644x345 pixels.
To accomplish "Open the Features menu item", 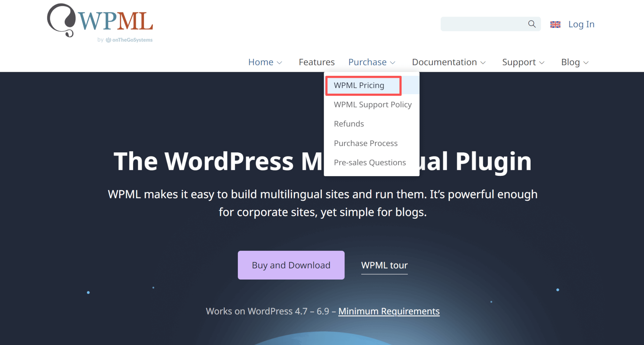I will (x=316, y=62).
